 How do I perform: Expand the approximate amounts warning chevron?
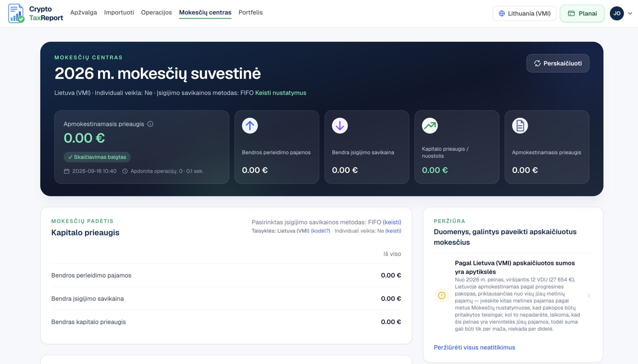[x=589, y=295]
